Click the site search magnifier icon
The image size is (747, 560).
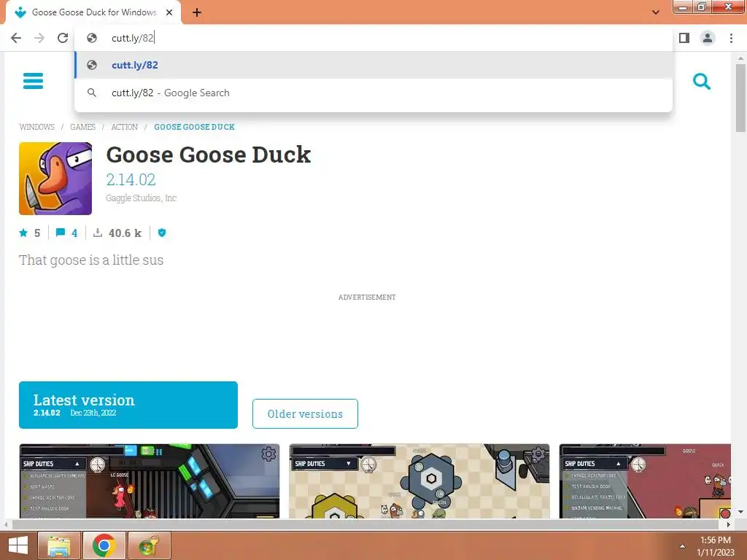(701, 82)
